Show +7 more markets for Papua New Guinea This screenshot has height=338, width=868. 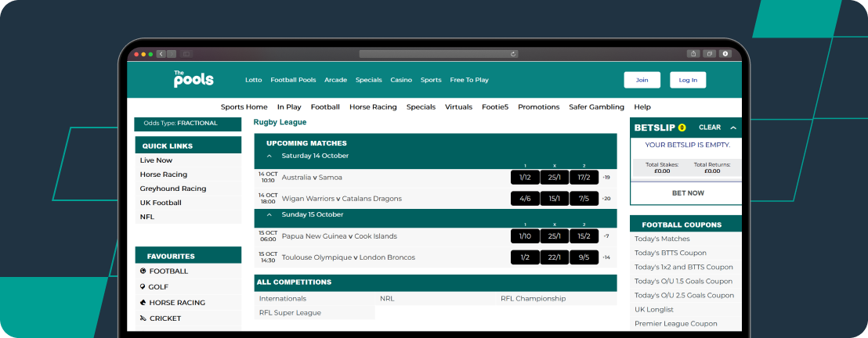coord(606,236)
